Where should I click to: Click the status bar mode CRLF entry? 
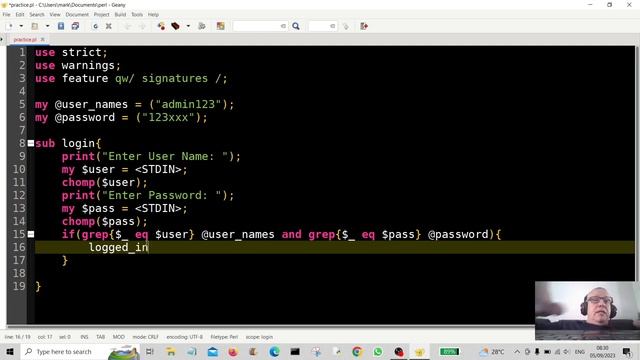coord(145,337)
